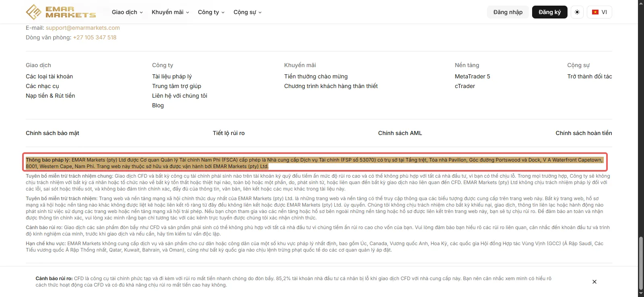Open Liên hệ với chúng tôi

(180, 96)
